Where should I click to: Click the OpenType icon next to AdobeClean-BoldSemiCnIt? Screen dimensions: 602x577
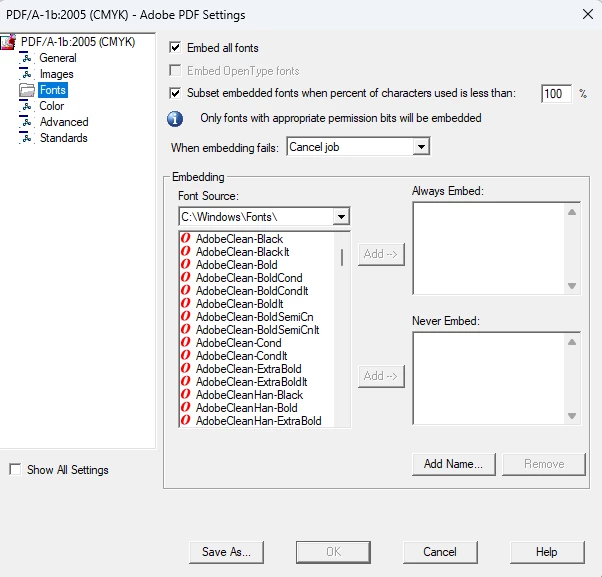[185, 329]
